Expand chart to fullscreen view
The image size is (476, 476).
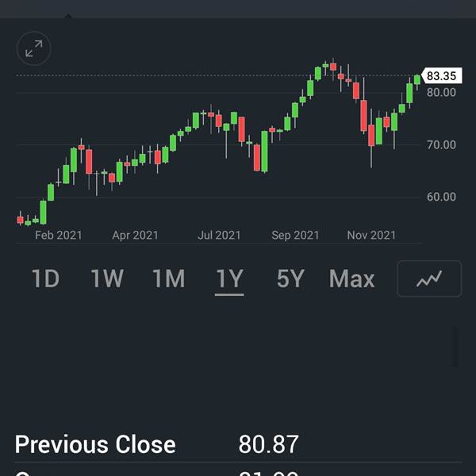[x=33, y=48]
